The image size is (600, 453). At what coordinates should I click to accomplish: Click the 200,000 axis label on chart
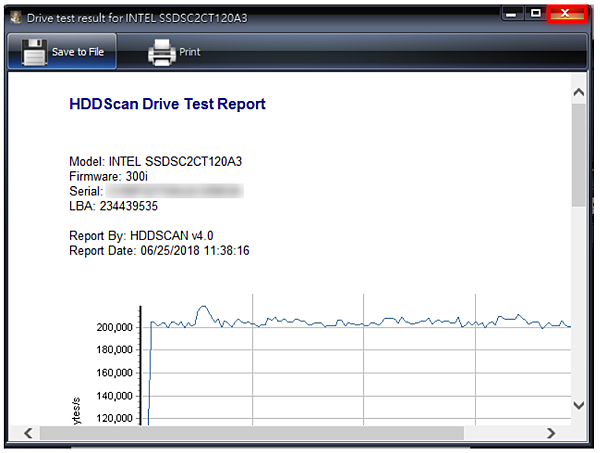[x=114, y=327]
